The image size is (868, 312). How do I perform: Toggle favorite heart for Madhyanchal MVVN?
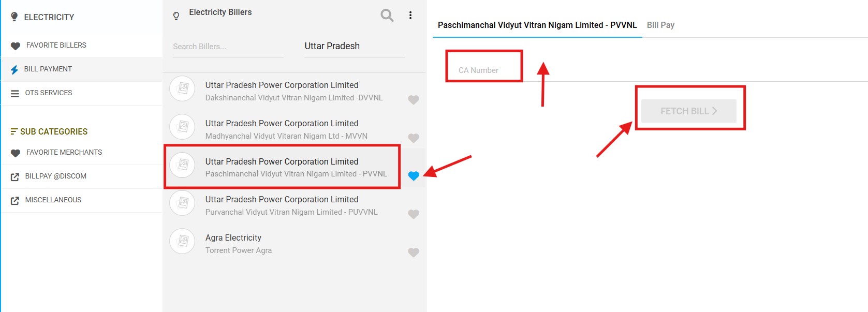tap(413, 138)
